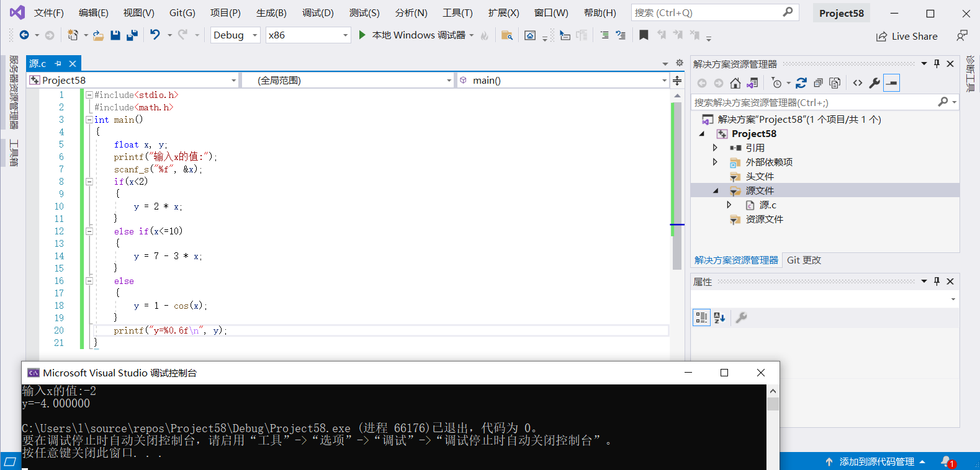This screenshot has height=470, width=980.
Task: Click the feedback icon next to Live Share
Action: (962, 36)
